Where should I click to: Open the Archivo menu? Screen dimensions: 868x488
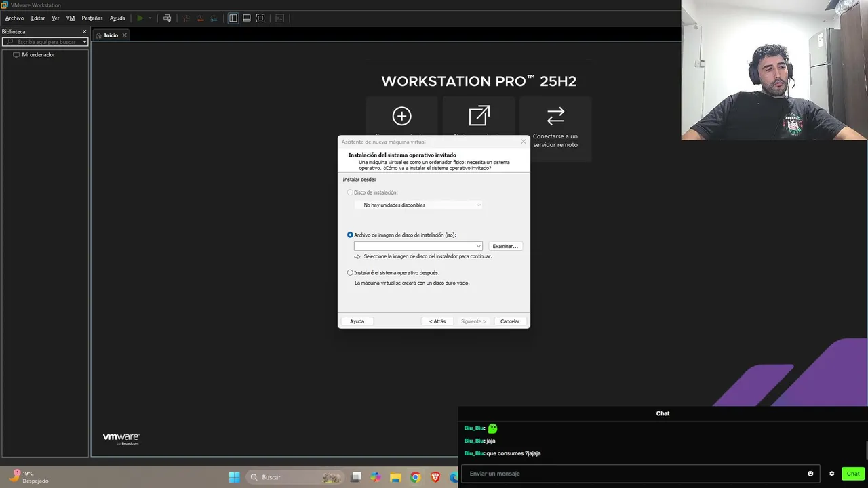14,18
